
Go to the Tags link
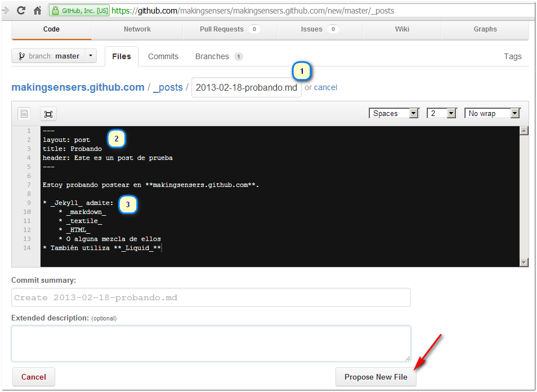tap(513, 56)
